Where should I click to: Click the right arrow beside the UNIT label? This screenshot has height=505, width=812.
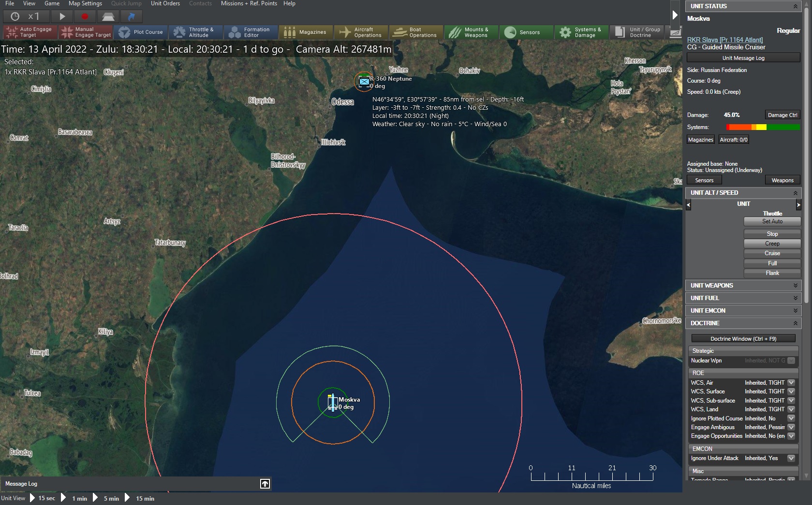(798, 205)
